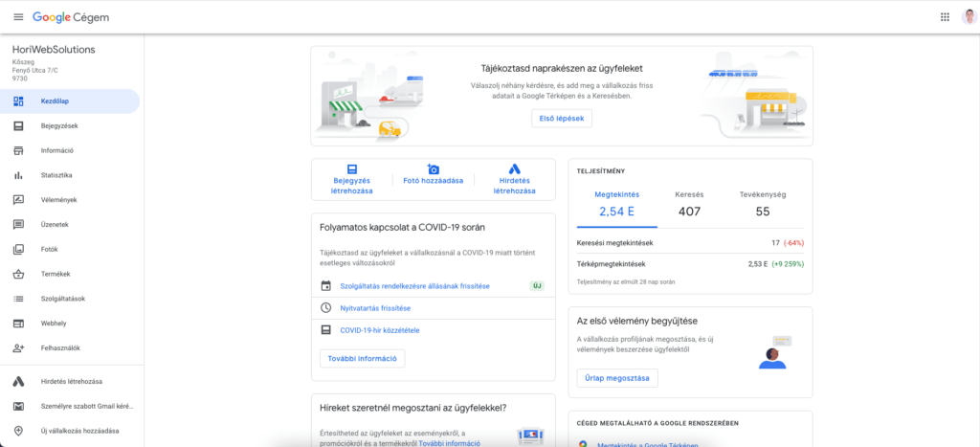980x447 pixels.
Task: Click the Fotók gallery icon
Action: pyautogui.click(x=19, y=250)
